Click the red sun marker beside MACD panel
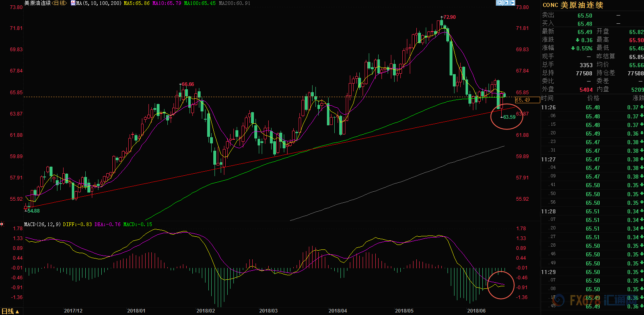 pyautogui.click(x=2, y=224)
